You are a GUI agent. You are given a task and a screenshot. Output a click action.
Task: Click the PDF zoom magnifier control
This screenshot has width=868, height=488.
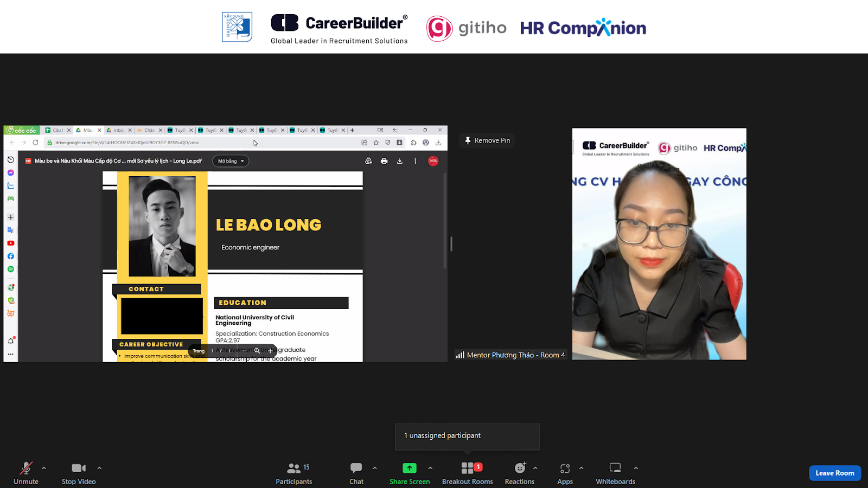tap(257, 351)
